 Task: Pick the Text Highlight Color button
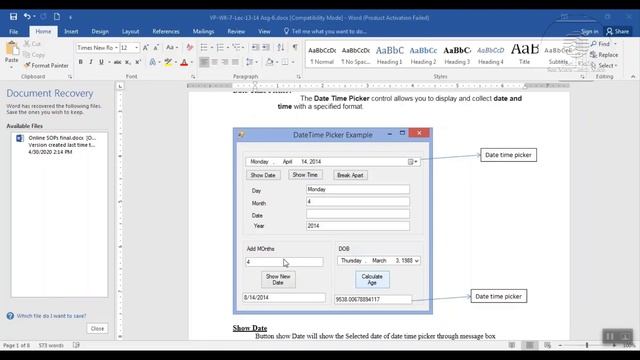(x=168, y=62)
